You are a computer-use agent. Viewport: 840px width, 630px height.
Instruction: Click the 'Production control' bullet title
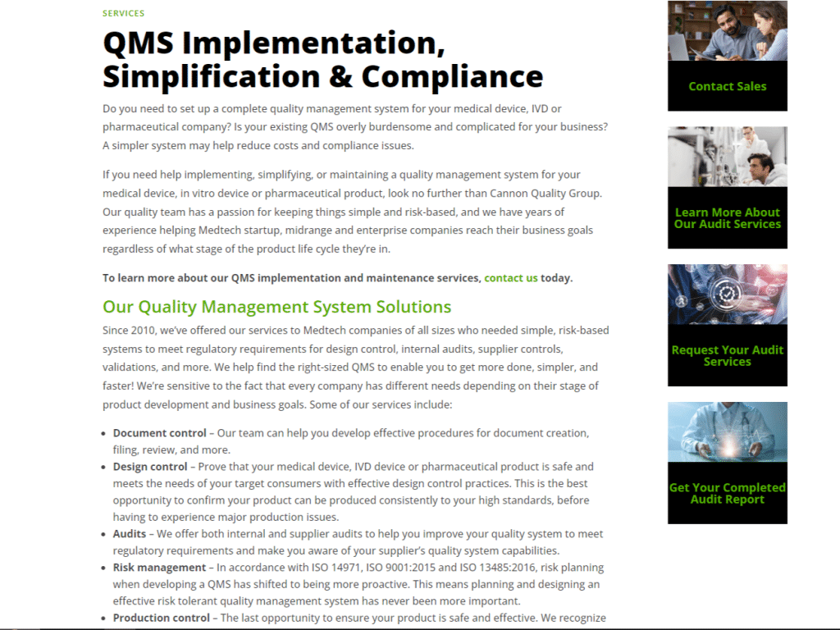[161, 618]
